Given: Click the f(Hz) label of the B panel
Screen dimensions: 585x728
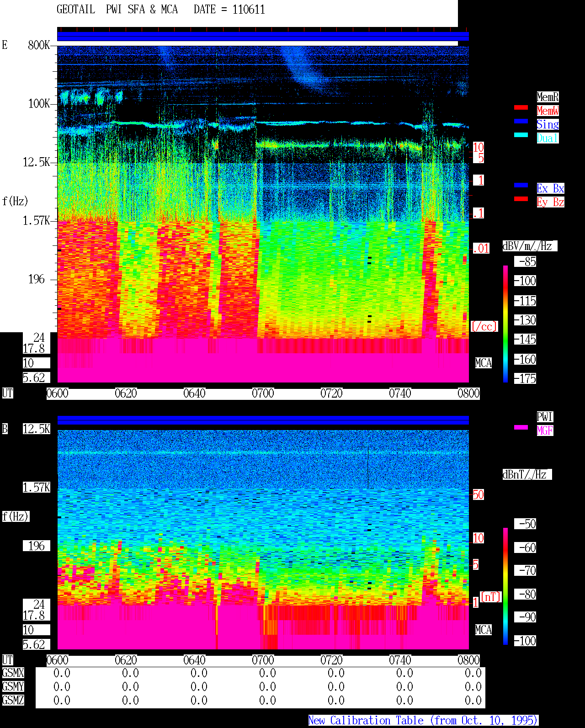Looking at the screenshot, I should pyautogui.click(x=15, y=516).
